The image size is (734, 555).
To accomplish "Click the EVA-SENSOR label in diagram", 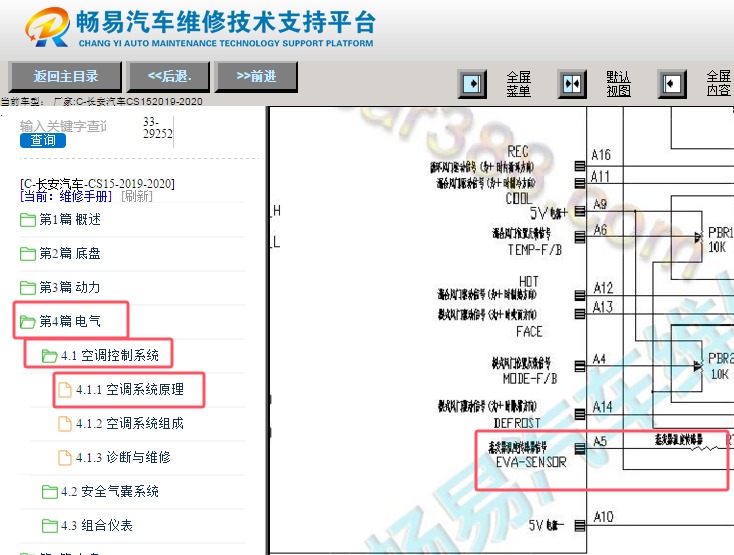I will (531, 462).
